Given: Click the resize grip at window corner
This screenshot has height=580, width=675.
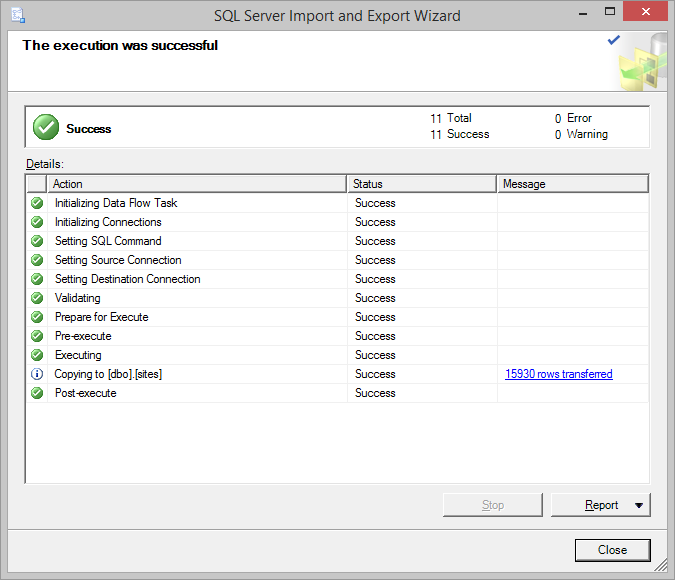Looking at the screenshot, I should point(661,565).
